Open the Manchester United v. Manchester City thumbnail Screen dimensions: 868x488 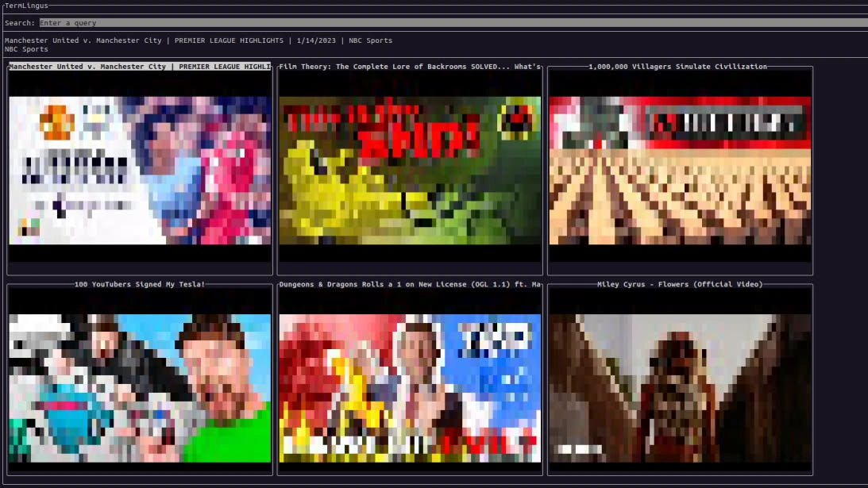(x=140, y=171)
